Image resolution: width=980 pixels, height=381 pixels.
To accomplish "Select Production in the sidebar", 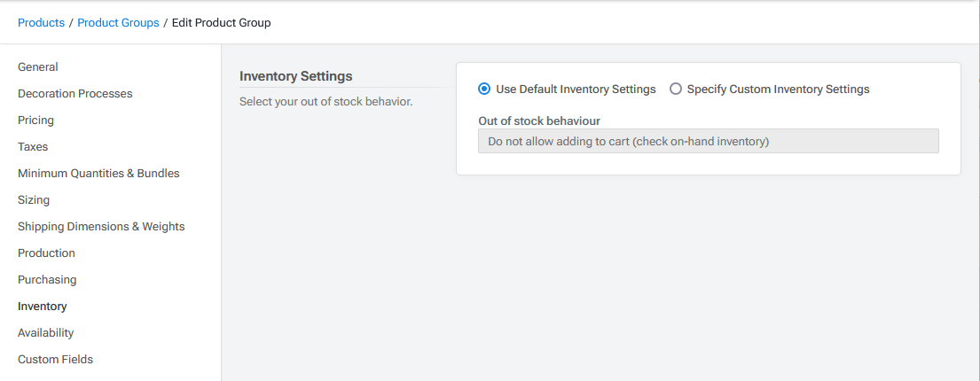I will pos(46,253).
